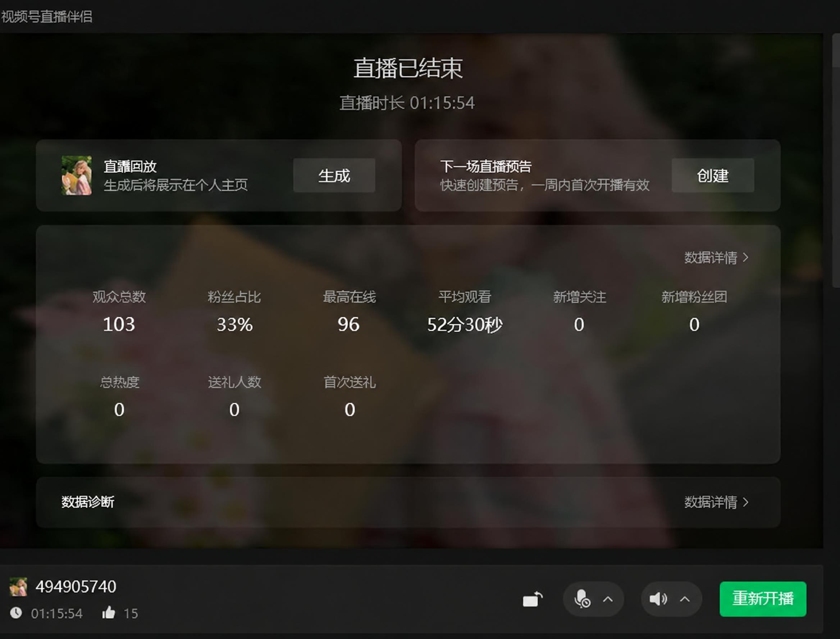Click the 最高在线 value 96

[x=348, y=324]
